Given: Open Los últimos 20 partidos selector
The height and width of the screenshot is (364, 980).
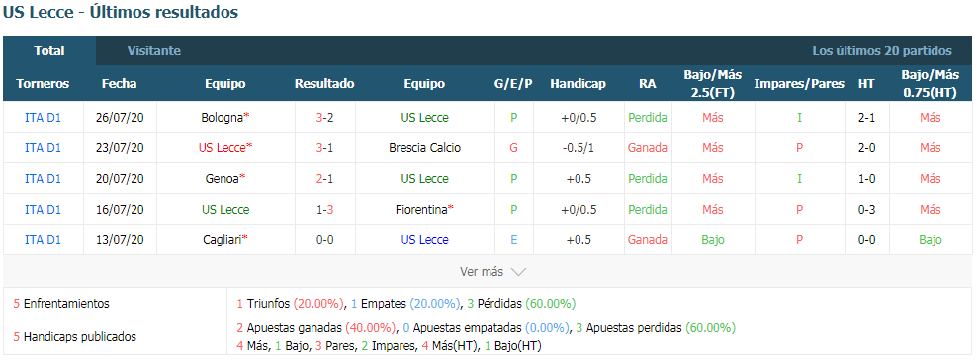Looking at the screenshot, I should [882, 51].
